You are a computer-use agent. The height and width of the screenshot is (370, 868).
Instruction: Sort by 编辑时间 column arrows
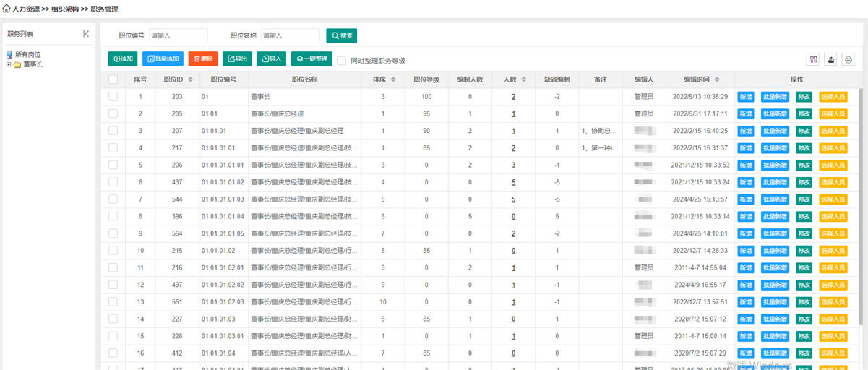[717, 79]
